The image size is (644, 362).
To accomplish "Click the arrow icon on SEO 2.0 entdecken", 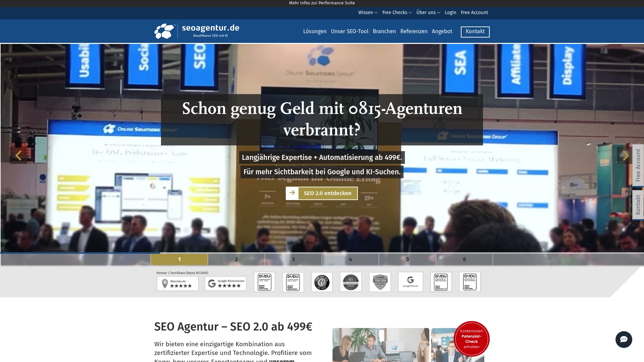I will click(292, 193).
